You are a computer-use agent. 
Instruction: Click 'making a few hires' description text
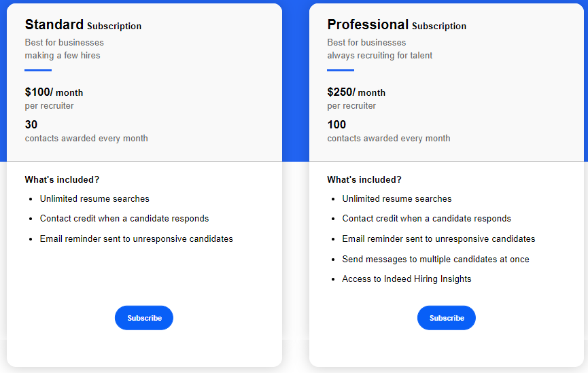click(63, 56)
